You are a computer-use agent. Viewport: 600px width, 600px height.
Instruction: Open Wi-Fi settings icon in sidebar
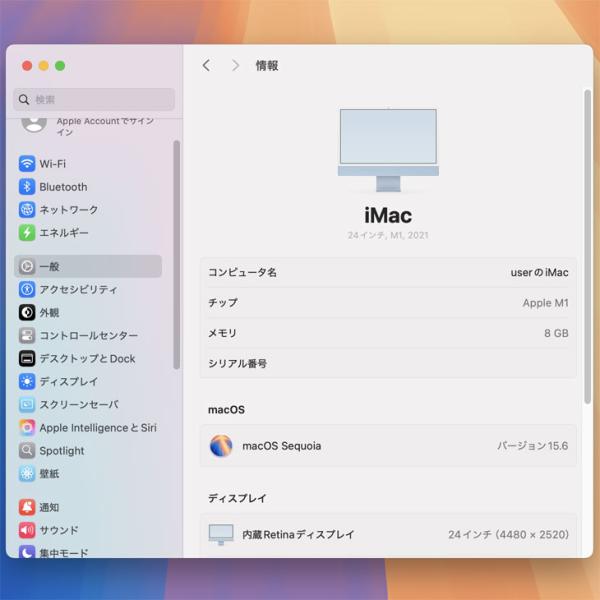pos(27,164)
